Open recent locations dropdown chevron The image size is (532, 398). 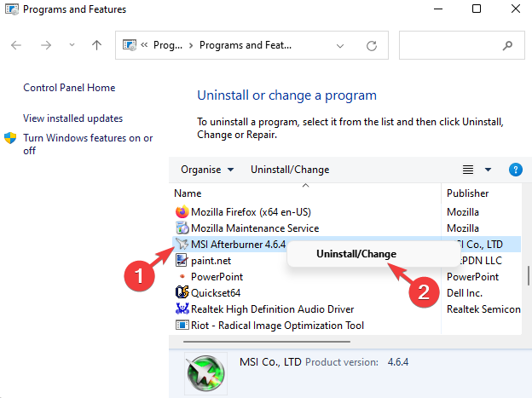tap(72, 45)
